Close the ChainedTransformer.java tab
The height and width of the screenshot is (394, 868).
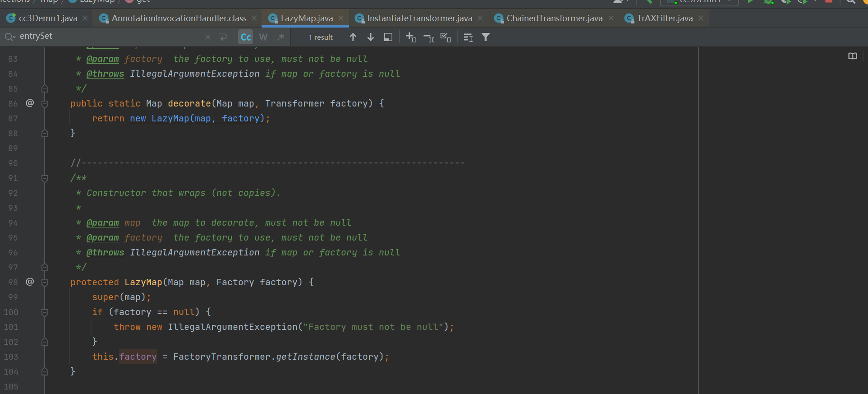click(611, 18)
